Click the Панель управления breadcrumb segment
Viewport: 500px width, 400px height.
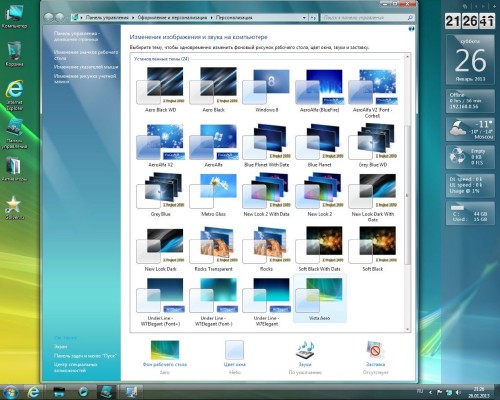[x=107, y=17]
